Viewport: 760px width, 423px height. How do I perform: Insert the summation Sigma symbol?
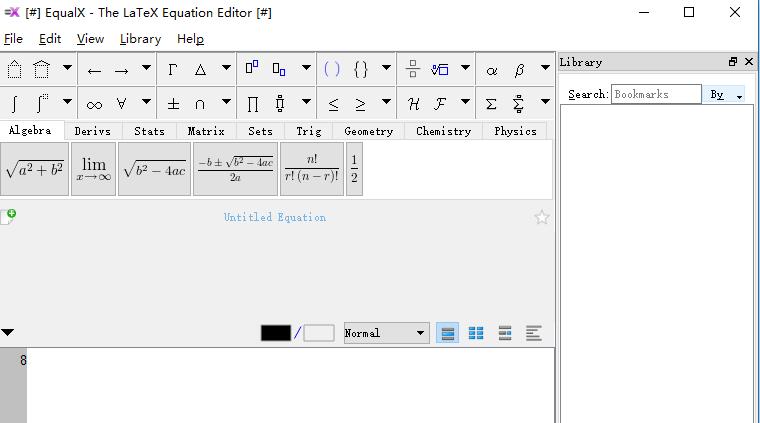point(491,104)
